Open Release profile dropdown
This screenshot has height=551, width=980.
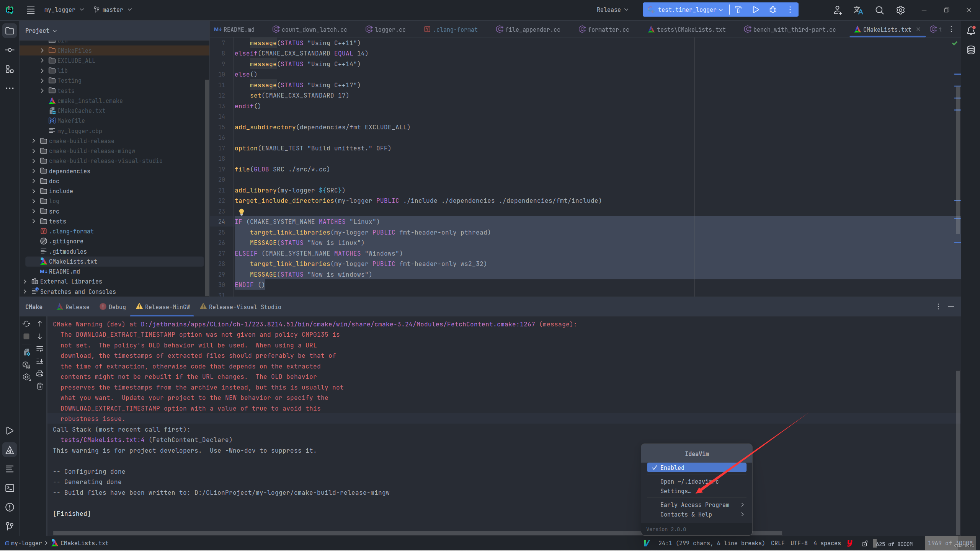[x=612, y=10]
